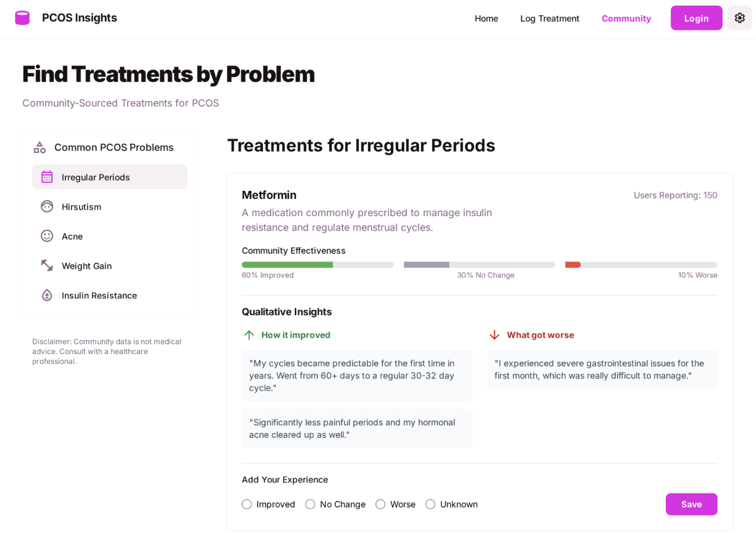Image resolution: width=756 pixels, height=545 pixels.
Task: Click the hierarchy icon near Common PCOS Problems
Action: [x=39, y=147]
